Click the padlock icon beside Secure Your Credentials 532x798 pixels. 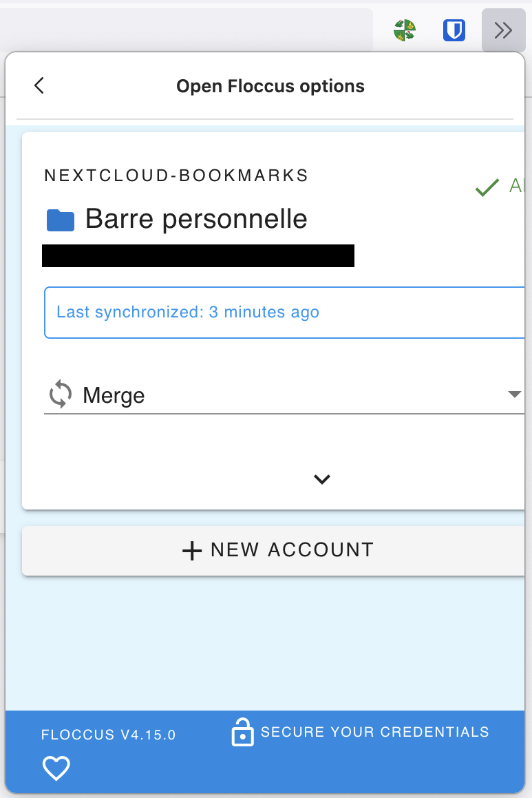point(242,732)
